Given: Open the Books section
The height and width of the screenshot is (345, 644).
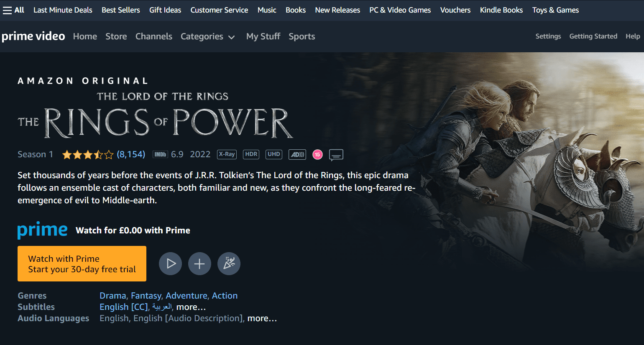Looking at the screenshot, I should point(296,10).
